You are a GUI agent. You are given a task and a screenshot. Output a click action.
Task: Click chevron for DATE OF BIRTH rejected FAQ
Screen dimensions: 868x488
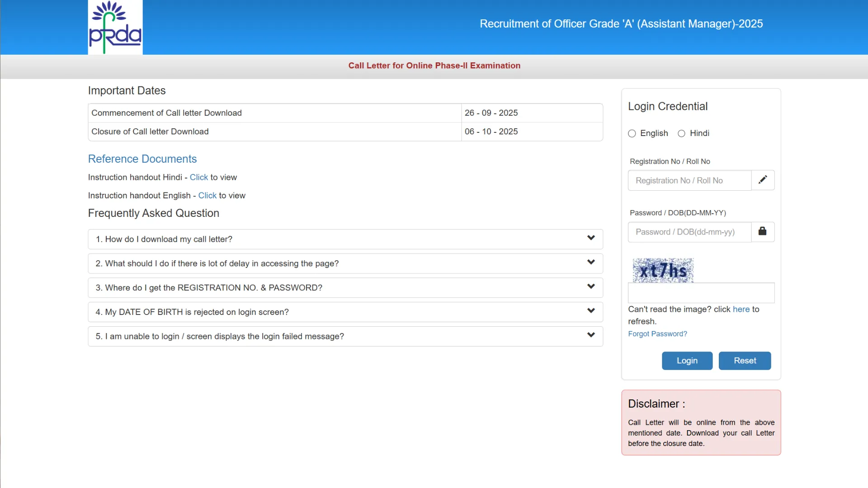pos(590,311)
